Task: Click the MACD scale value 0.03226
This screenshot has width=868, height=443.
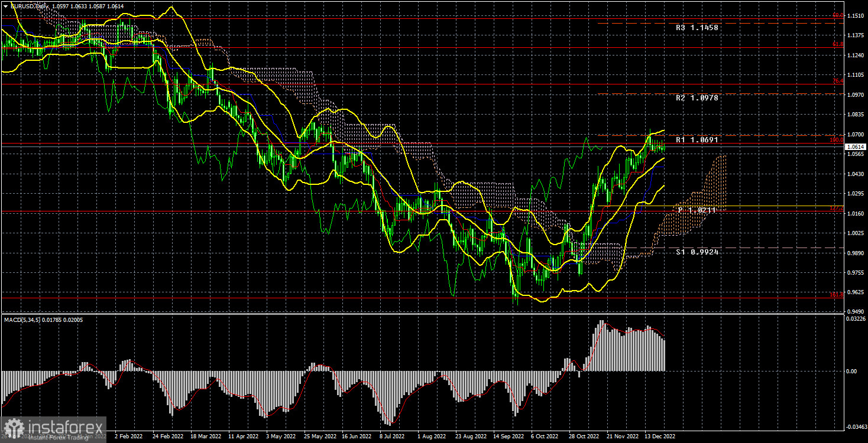Action: 856,319
